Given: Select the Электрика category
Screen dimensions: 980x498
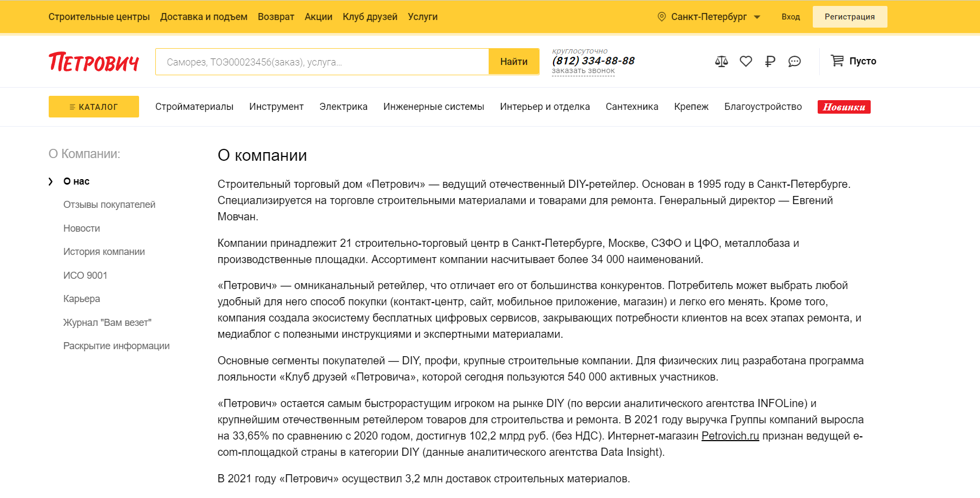Looking at the screenshot, I should 344,107.
